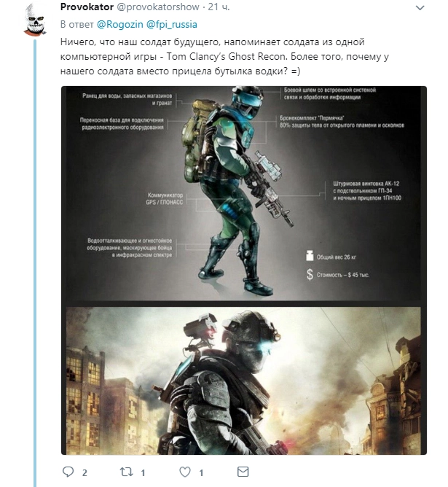Image resolution: width=448 pixels, height=487 pixels.
Task: Retweet this post via arrows icon
Action: tap(127, 472)
